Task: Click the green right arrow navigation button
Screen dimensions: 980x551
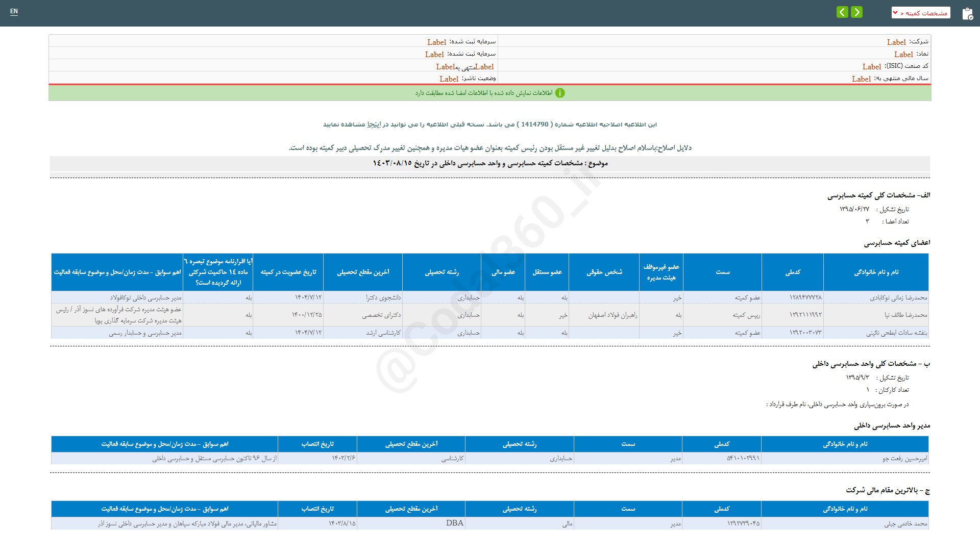Action: point(857,12)
